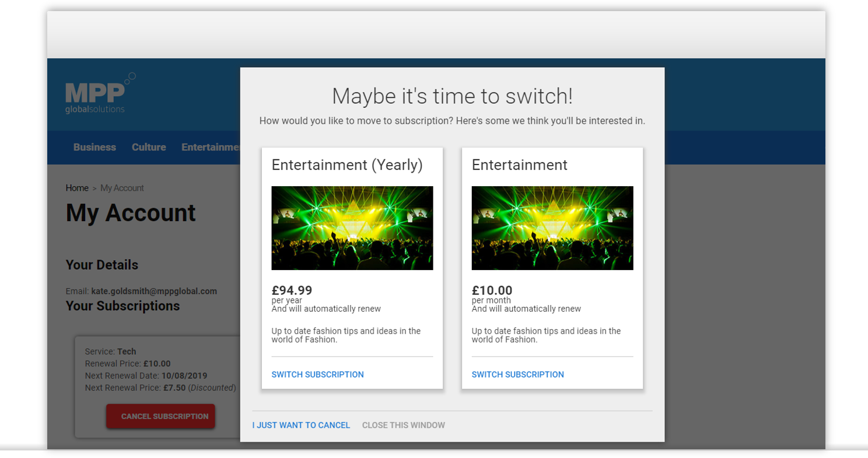Image resolution: width=868 pixels, height=458 pixels.
Task: Click the Next Renewal Date 10/08/2019 text
Action: pyautogui.click(x=146, y=376)
